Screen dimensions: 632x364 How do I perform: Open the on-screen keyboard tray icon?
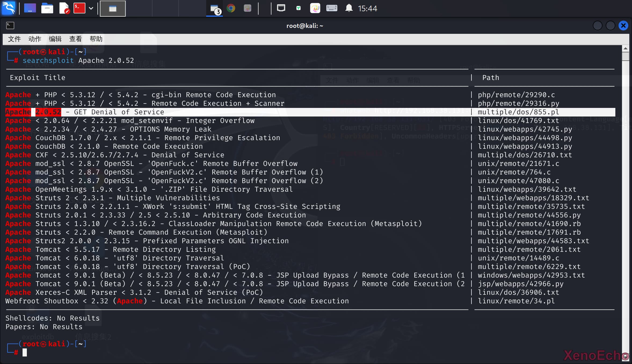332,8
